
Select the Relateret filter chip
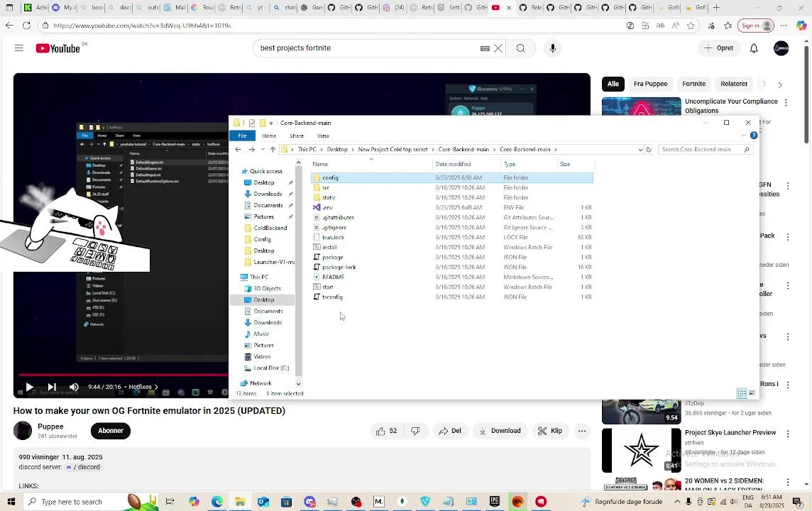click(x=734, y=84)
